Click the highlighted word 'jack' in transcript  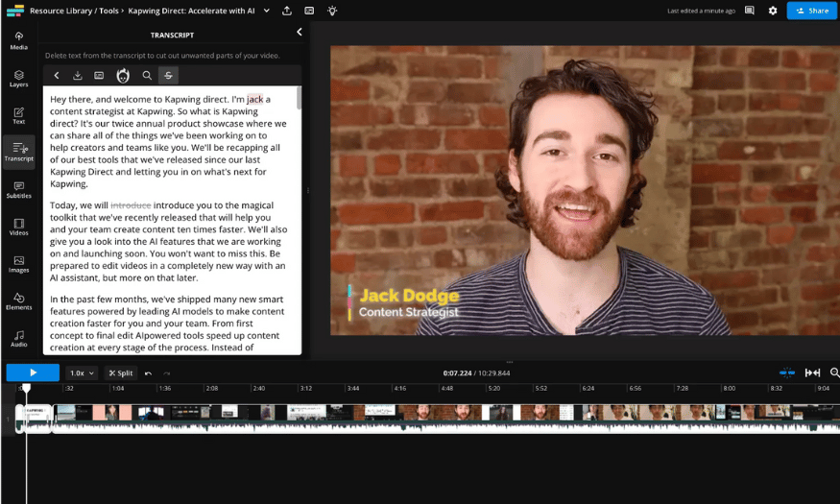(x=254, y=99)
